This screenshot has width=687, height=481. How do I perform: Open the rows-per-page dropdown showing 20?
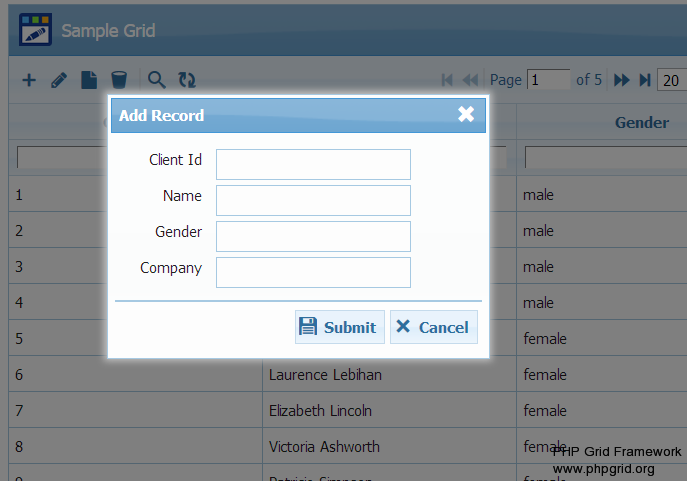[x=671, y=81]
